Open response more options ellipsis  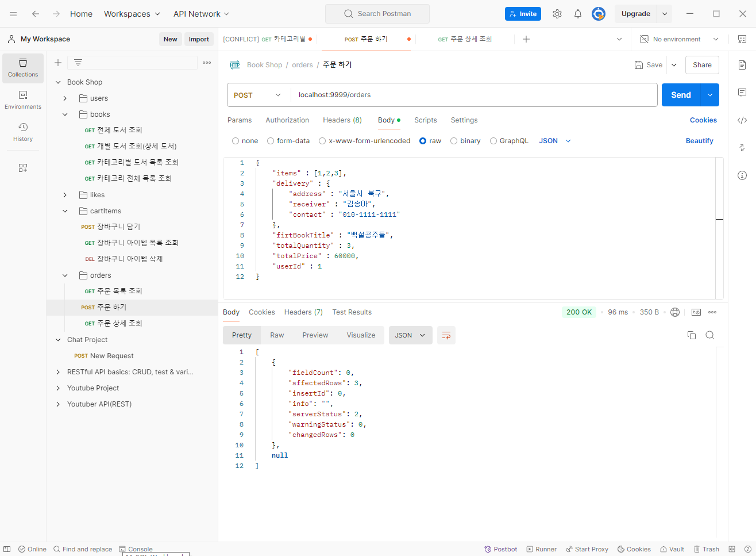[712, 312]
